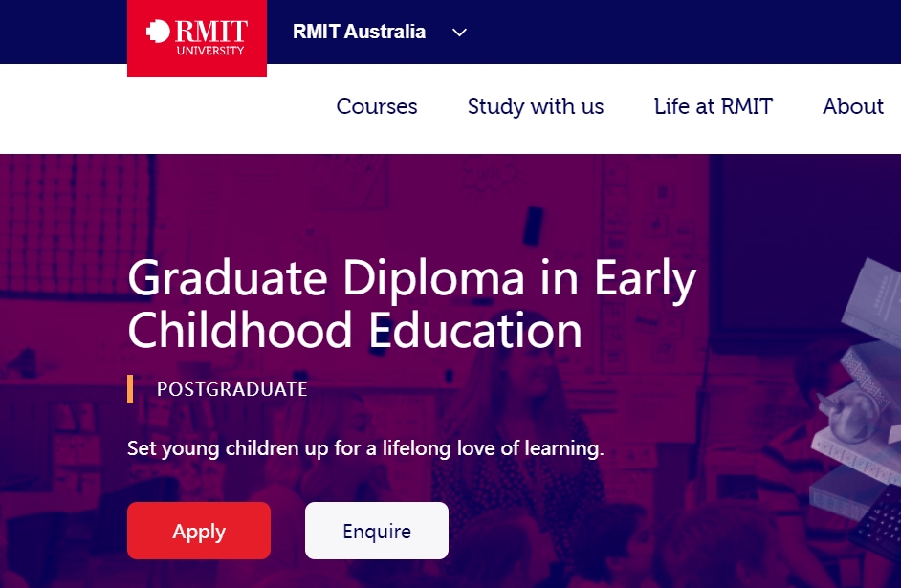Open the Courses menu
901x588 pixels.
pyautogui.click(x=377, y=107)
